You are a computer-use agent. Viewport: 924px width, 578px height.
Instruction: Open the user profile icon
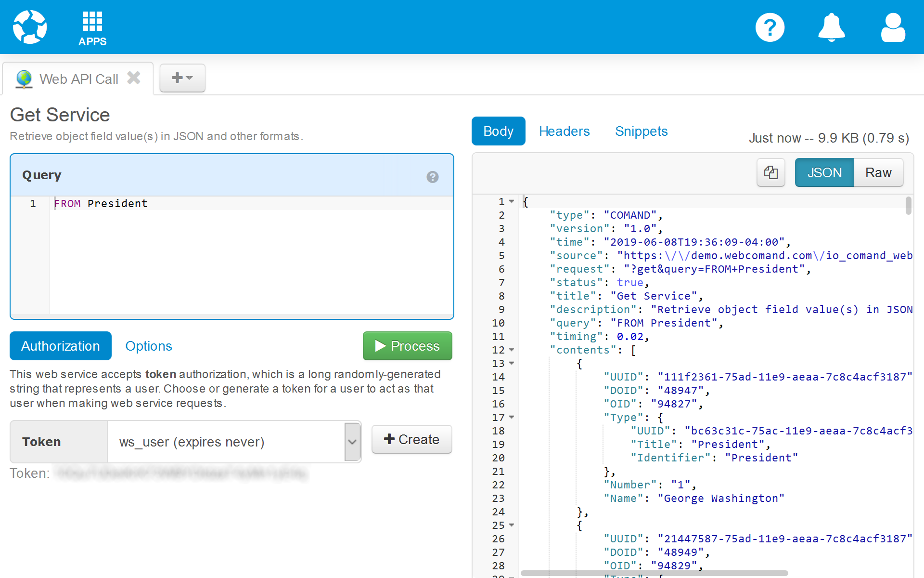point(893,27)
